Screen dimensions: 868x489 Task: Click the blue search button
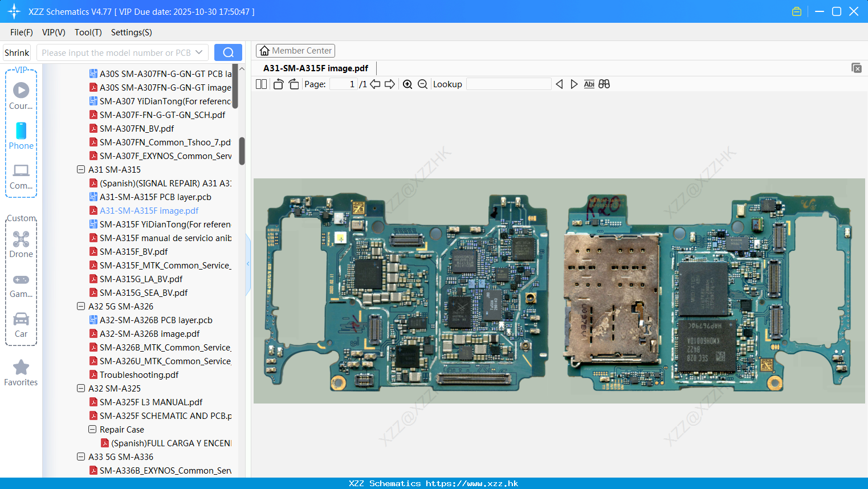228,52
